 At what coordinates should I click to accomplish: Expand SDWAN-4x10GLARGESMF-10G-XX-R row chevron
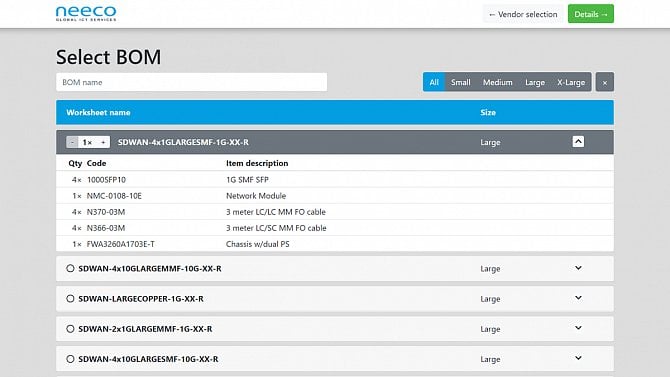click(x=578, y=358)
